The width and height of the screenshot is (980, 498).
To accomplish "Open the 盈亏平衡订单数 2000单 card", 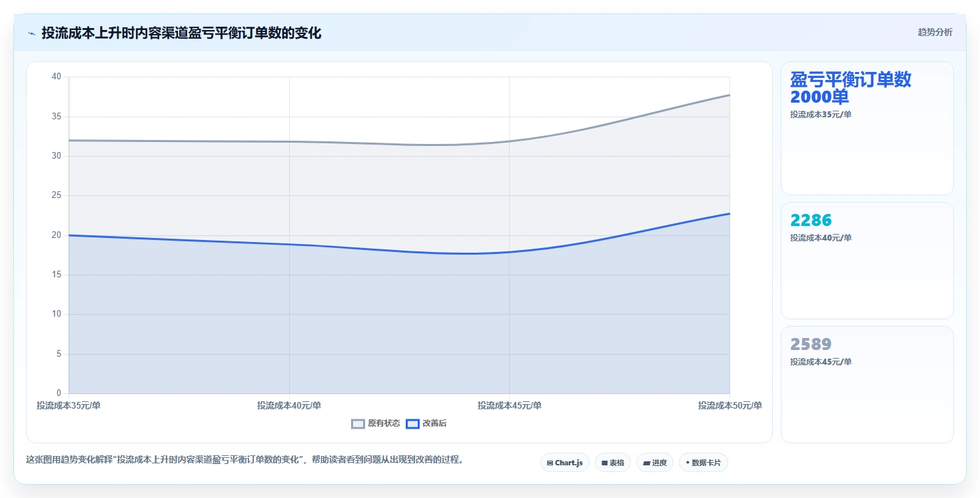I will (x=867, y=128).
